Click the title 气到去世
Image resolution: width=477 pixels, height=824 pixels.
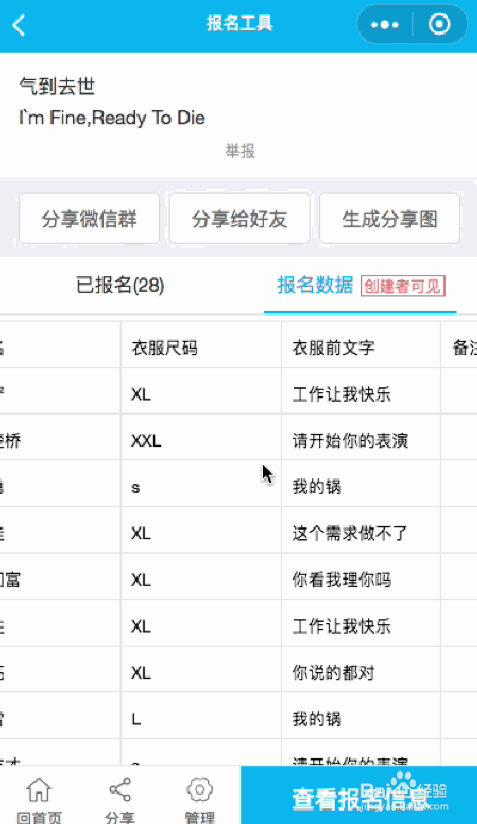pyautogui.click(x=57, y=86)
